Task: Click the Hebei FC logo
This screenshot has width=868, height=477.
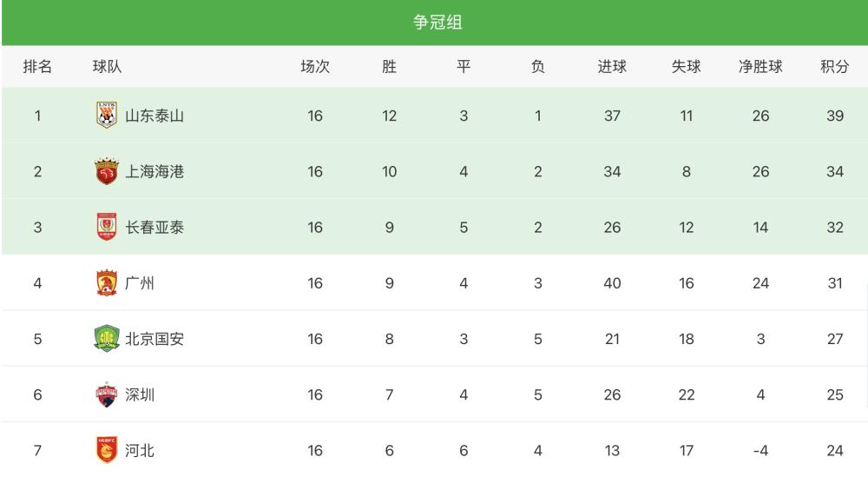Action: tap(106, 450)
